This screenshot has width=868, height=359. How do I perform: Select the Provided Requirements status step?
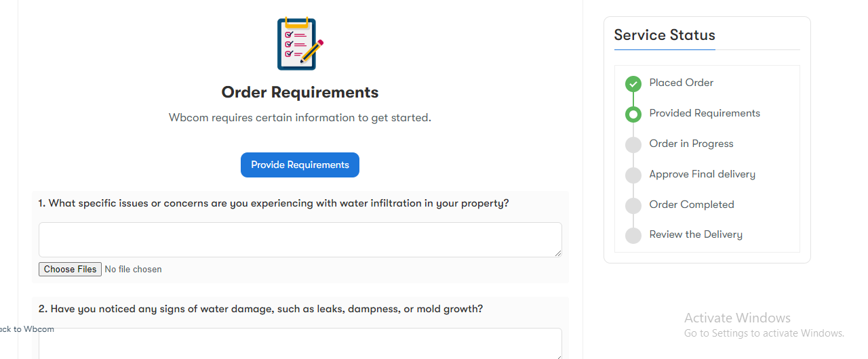[705, 113]
